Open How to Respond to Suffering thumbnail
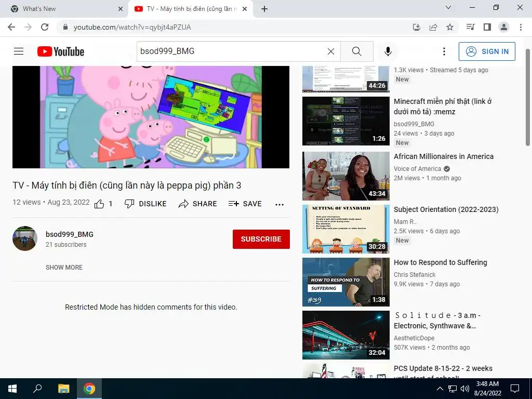The image size is (532, 399). (345, 282)
